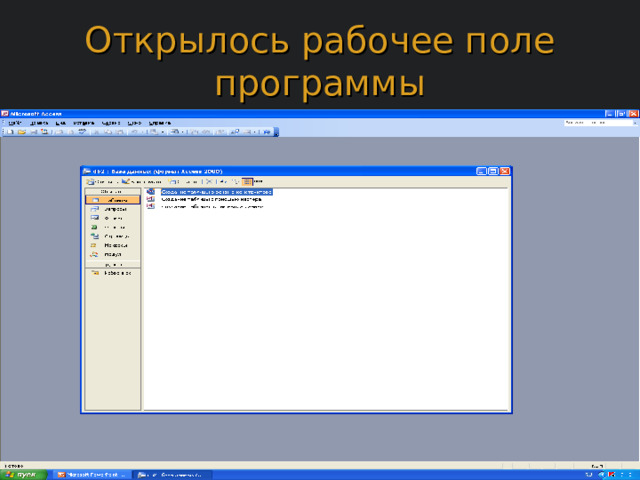Click Конструктор button in database window
Screen dimensions: 640x480
click(x=142, y=182)
